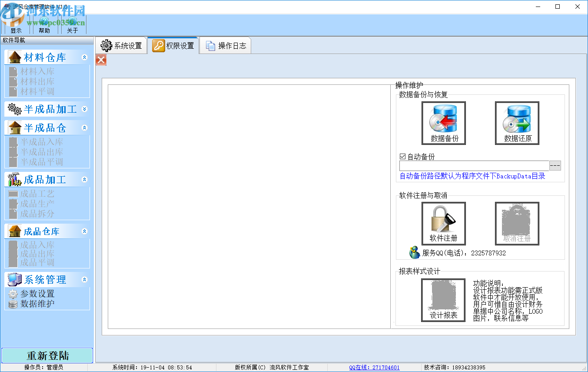Image resolution: width=588 pixels, height=372 pixels.
Task: Click the 系统设置 tab gear icon
Action: tap(106, 46)
